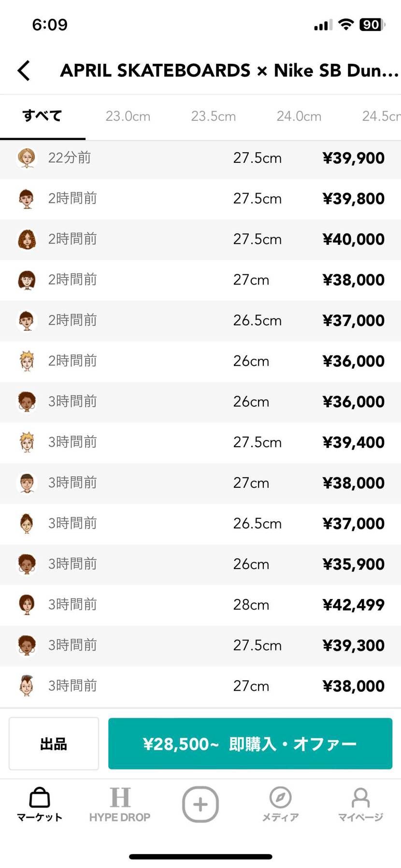Select the すべて size tab
401x868 pixels.
click(x=43, y=116)
